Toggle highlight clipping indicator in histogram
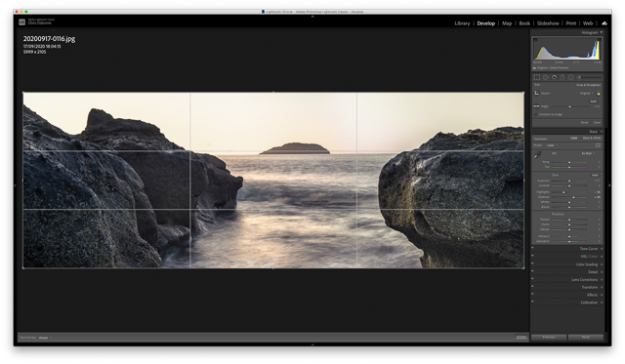This screenshot has height=364, width=625. 600,39
